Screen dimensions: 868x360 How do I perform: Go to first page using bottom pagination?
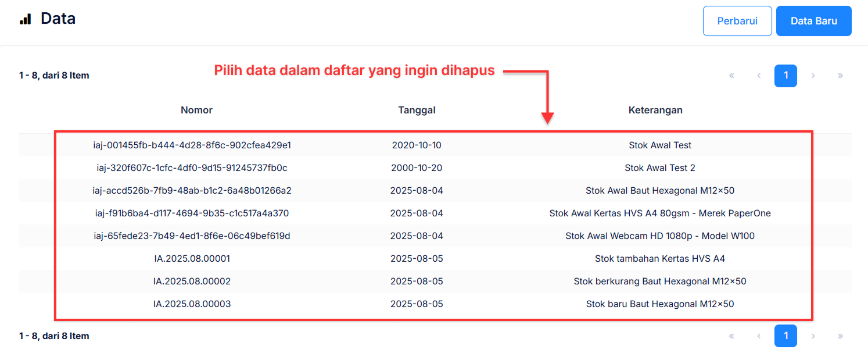coord(731,336)
